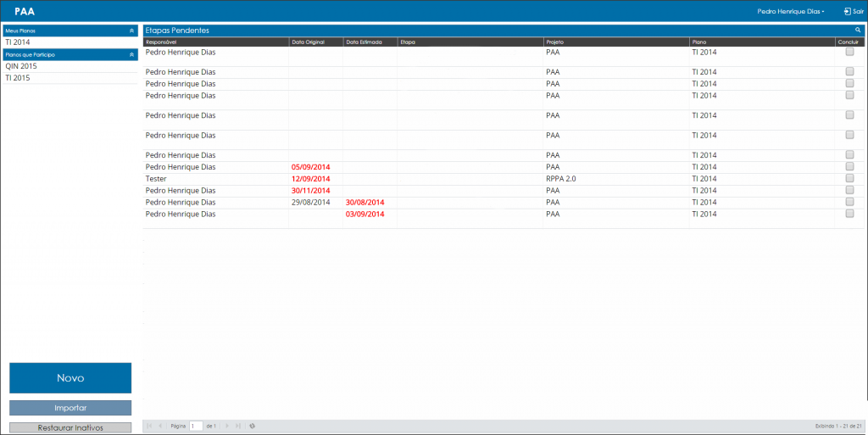
Task: Click the Página number input field
Action: [x=196, y=427]
